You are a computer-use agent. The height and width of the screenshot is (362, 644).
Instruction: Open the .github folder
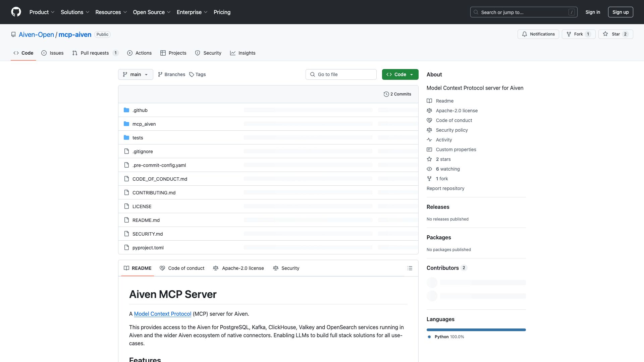pos(140,110)
